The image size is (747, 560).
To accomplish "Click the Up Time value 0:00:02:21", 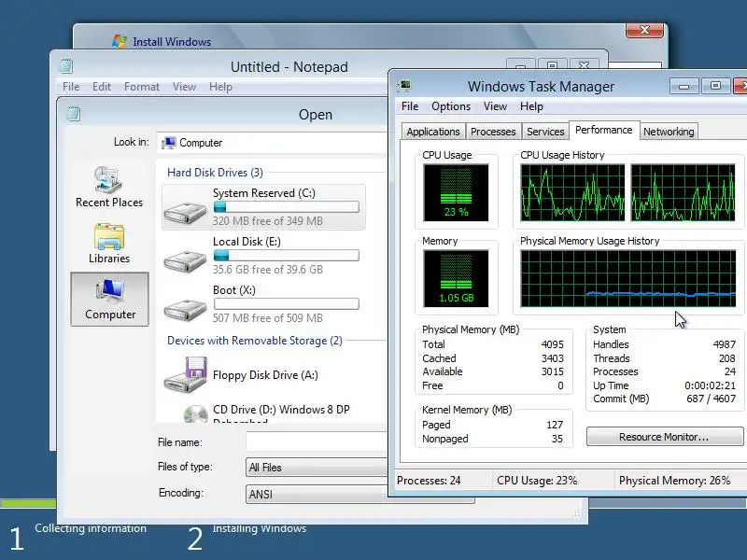I will click(x=710, y=385).
